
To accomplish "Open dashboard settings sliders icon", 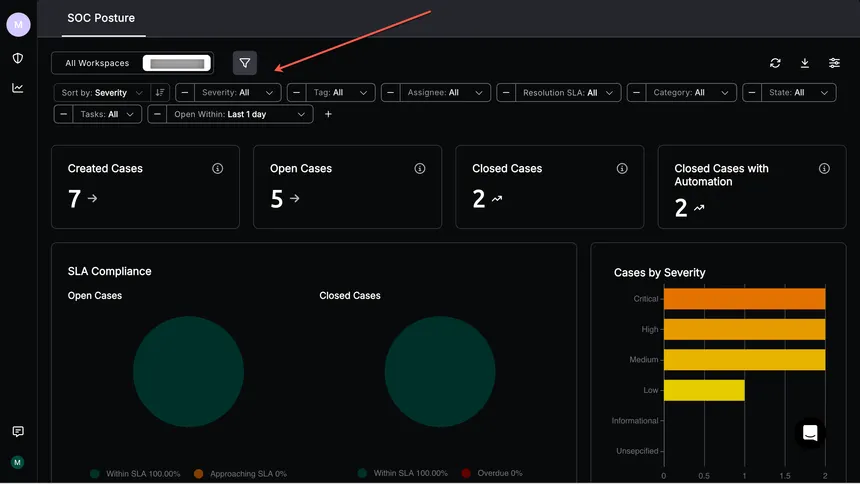I will [834, 63].
